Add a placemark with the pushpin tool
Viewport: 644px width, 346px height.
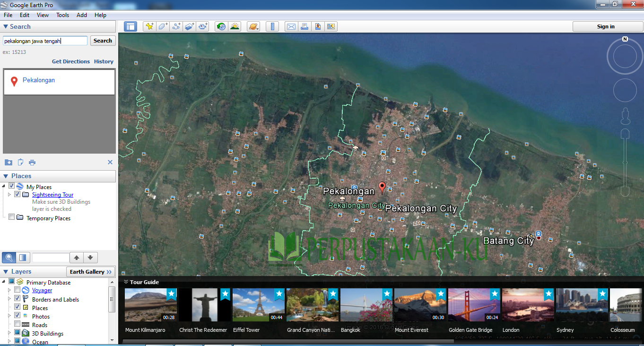pyautogui.click(x=149, y=26)
